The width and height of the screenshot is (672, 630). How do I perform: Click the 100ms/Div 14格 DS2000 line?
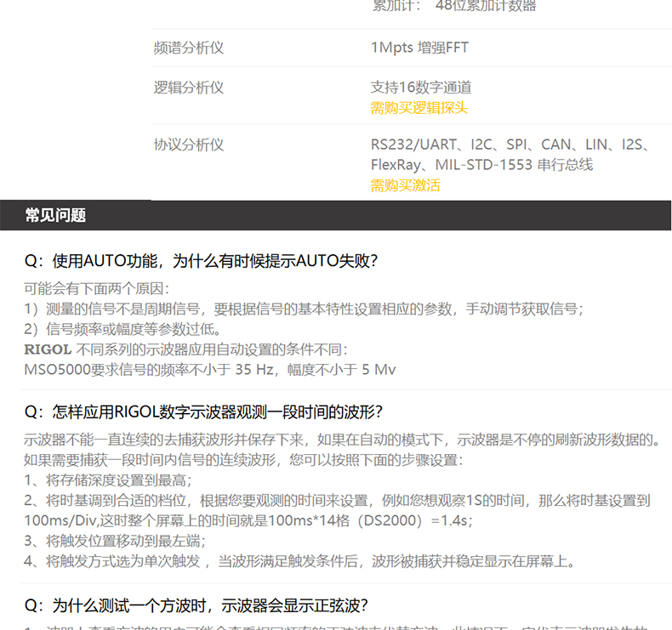[x=248, y=521]
